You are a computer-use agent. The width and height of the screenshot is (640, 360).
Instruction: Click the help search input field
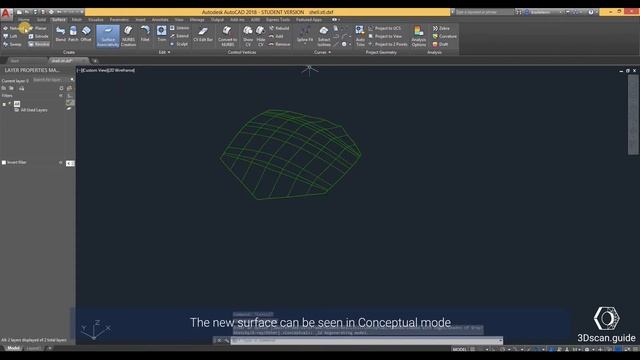pyautogui.click(x=484, y=12)
